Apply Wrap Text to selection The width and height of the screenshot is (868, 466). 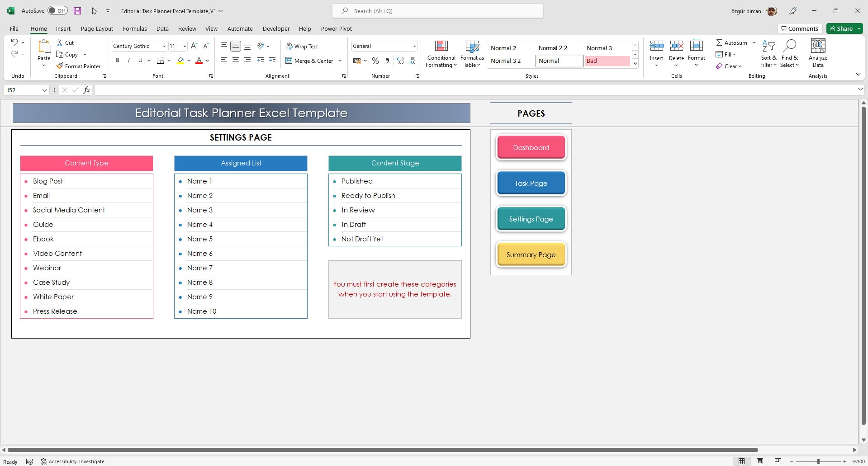302,46
